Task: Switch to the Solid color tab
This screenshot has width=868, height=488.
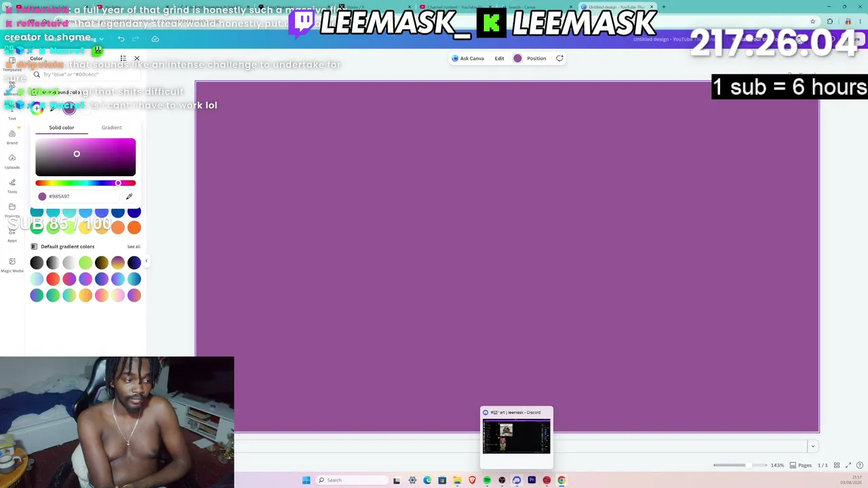Action: (x=61, y=127)
